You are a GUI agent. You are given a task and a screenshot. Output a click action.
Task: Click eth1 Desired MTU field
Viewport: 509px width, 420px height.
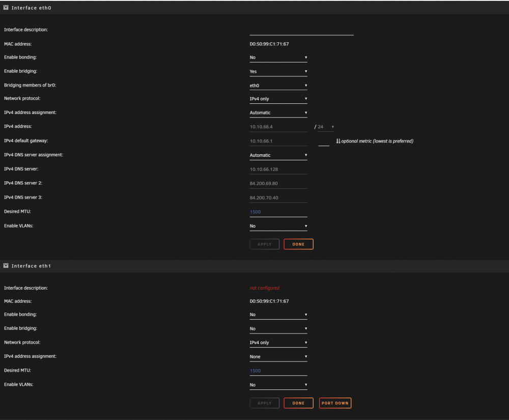278,371
